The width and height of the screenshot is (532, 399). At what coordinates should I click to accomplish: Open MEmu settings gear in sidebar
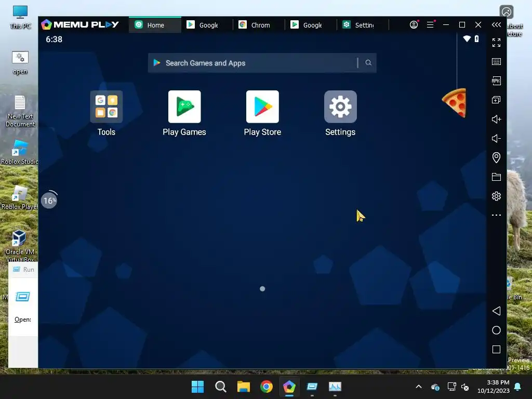[496, 196]
